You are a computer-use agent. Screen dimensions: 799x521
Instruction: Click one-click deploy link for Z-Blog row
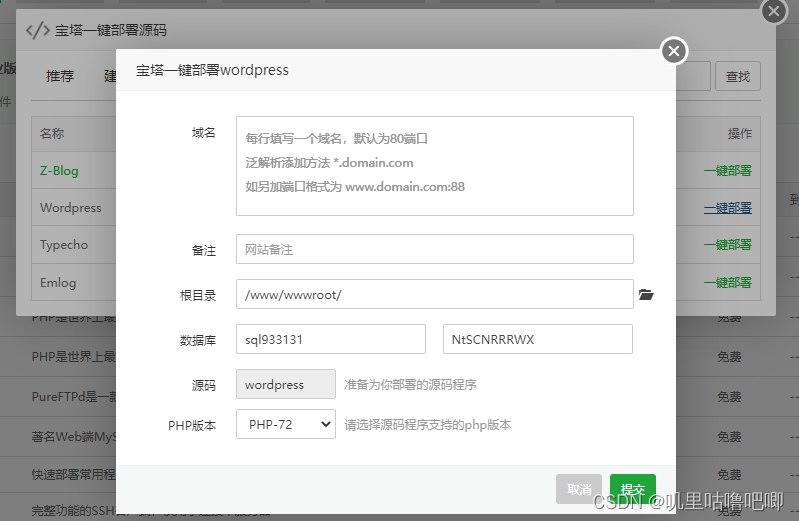pos(728,171)
